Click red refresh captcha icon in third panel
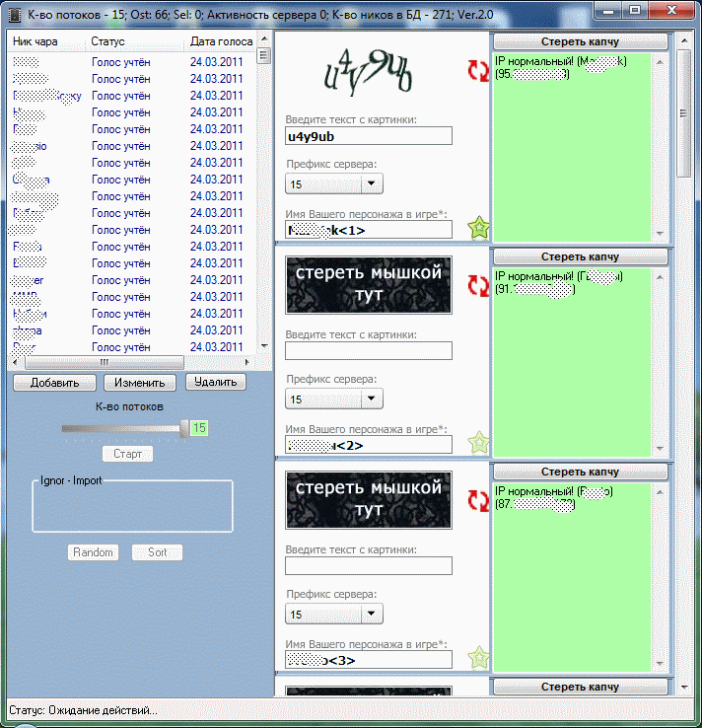Viewport: 702px width, 728px height. [478, 500]
